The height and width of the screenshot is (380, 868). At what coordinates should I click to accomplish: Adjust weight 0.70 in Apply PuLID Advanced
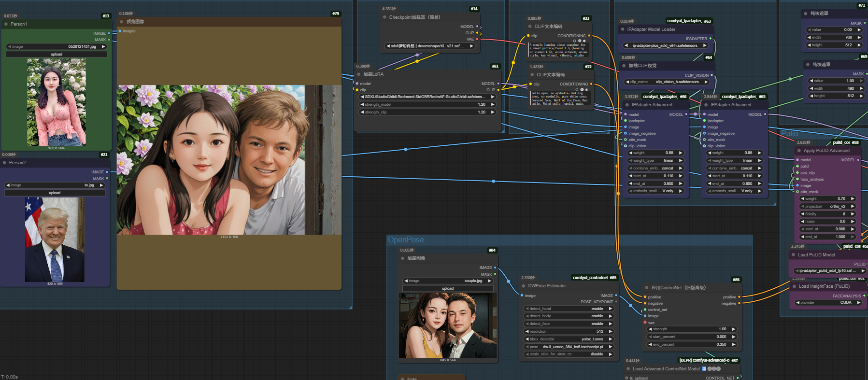828,198
